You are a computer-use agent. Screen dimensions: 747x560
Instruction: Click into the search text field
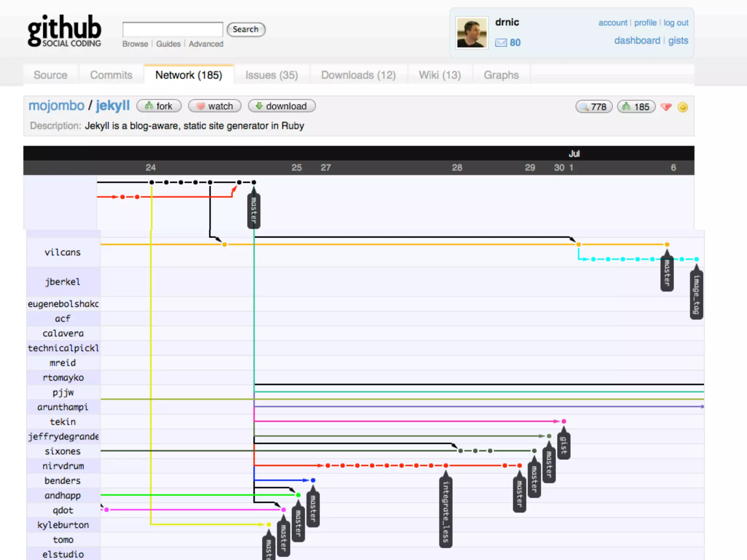173,30
